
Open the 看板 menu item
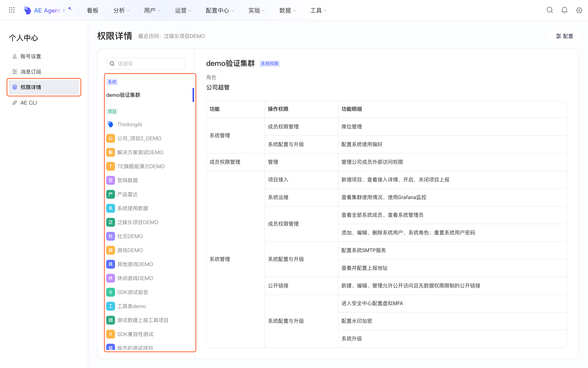(x=93, y=10)
